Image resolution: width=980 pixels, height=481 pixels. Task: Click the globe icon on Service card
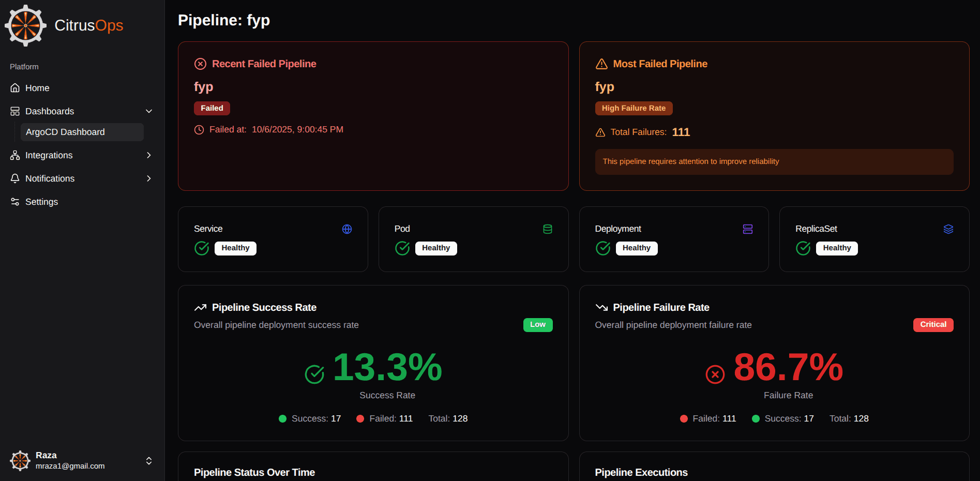347,229
